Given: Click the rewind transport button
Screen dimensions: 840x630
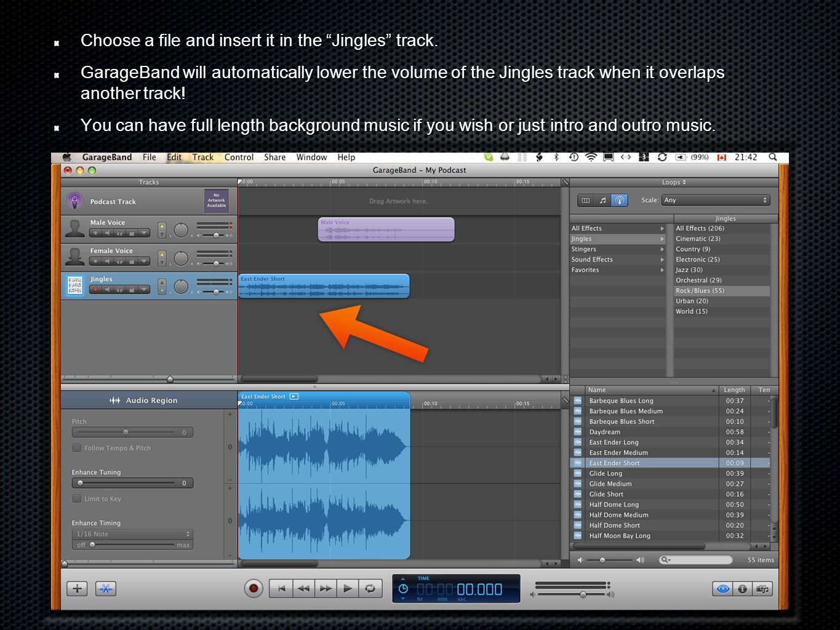Looking at the screenshot, I should tap(303, 589).
